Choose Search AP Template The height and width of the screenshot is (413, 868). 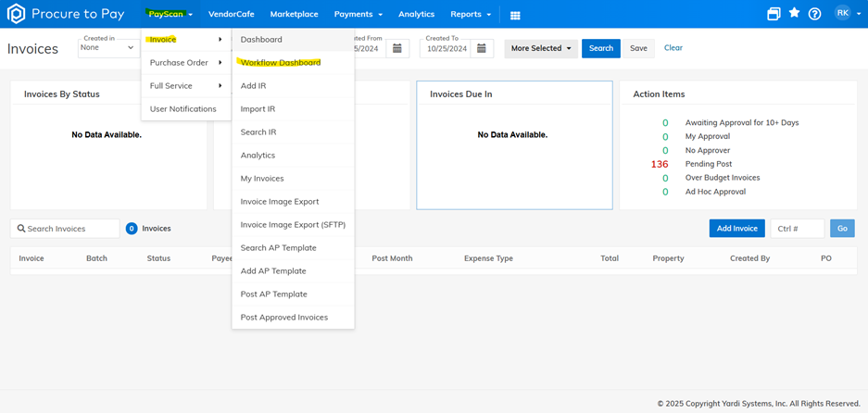pyautogui.click(x=293, y=248)
